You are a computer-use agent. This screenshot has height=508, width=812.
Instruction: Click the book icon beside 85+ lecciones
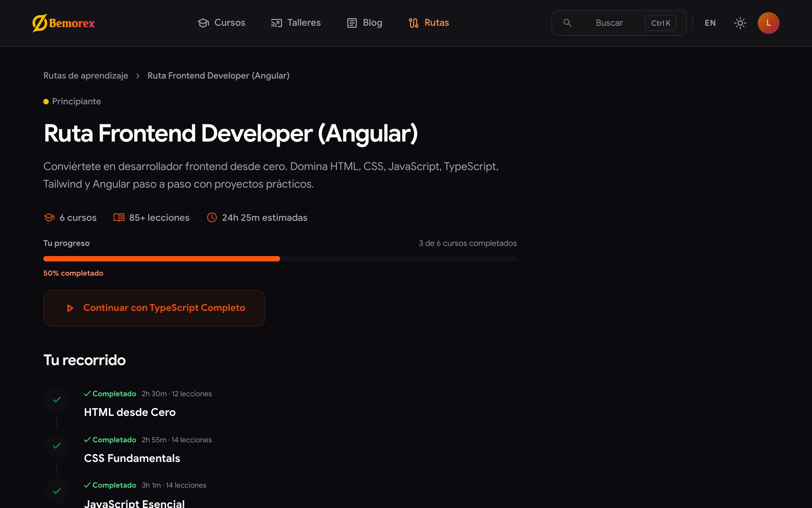click(x=119, y=217)
